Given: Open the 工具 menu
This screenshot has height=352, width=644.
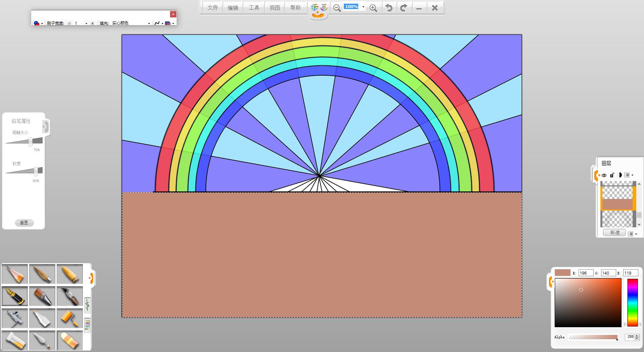Looking at the screenshot, I should point(254,8).
